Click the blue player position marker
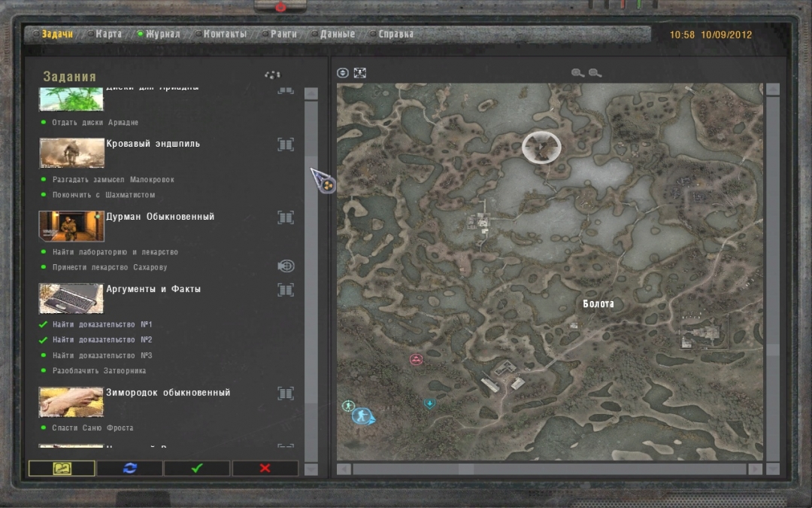 362,415
